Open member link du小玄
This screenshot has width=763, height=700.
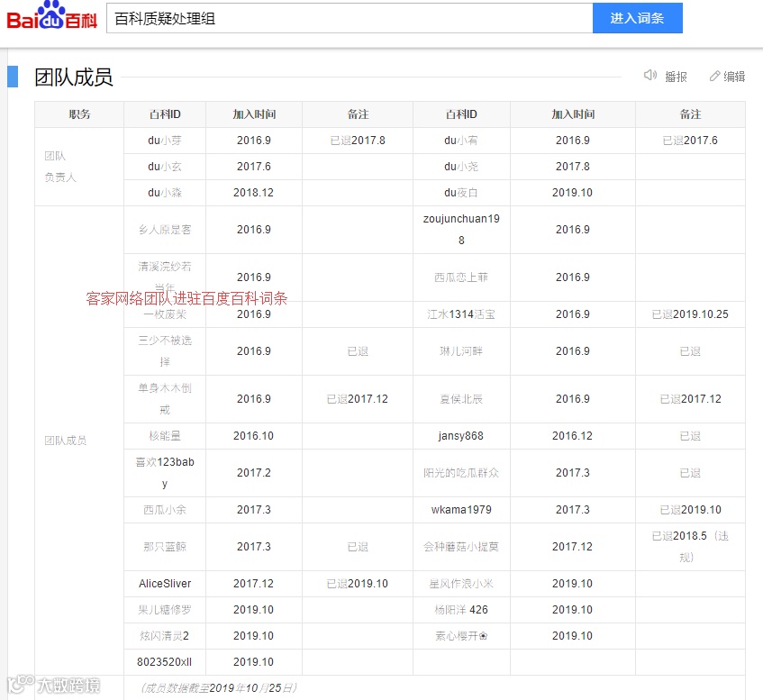pos(165,167)
